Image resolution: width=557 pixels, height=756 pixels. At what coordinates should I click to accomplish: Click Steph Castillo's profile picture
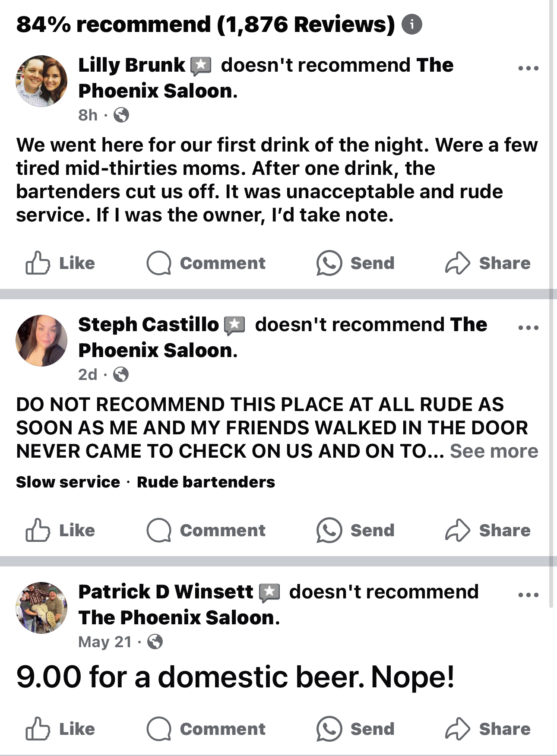(x=41, y=341)
